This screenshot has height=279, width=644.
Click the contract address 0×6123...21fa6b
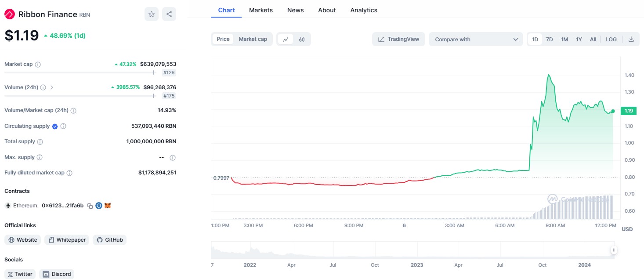62,206
